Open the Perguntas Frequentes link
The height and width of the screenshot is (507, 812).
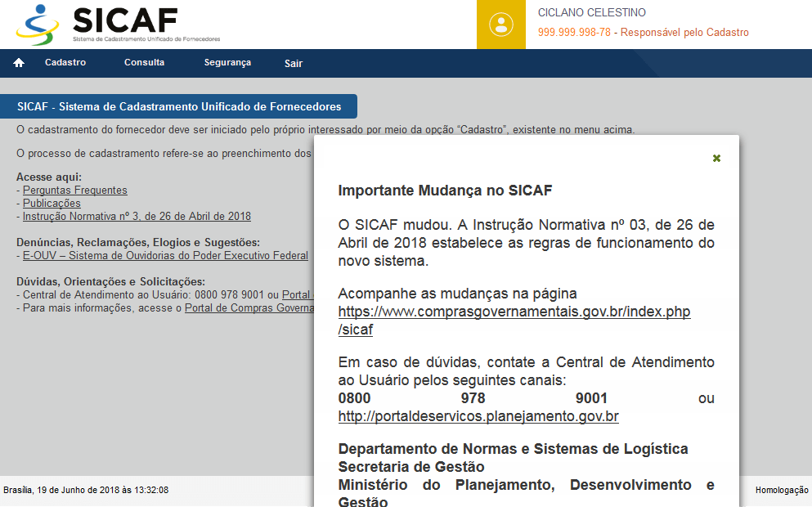75,190
